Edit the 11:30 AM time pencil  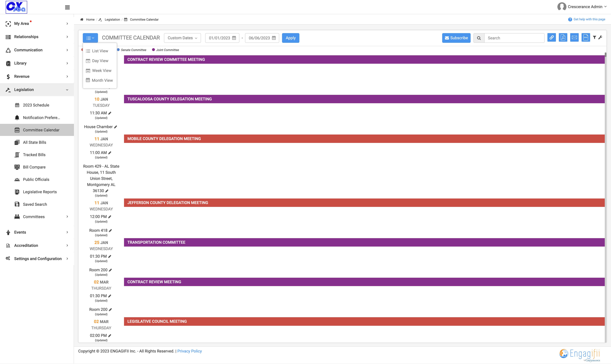click(110, 113)
